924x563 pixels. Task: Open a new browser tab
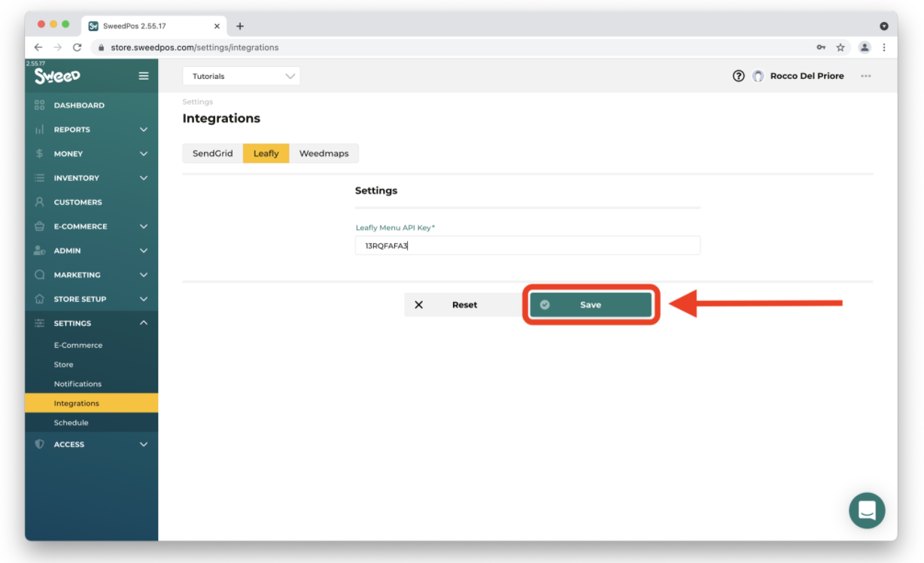click(x=240, y=26)
